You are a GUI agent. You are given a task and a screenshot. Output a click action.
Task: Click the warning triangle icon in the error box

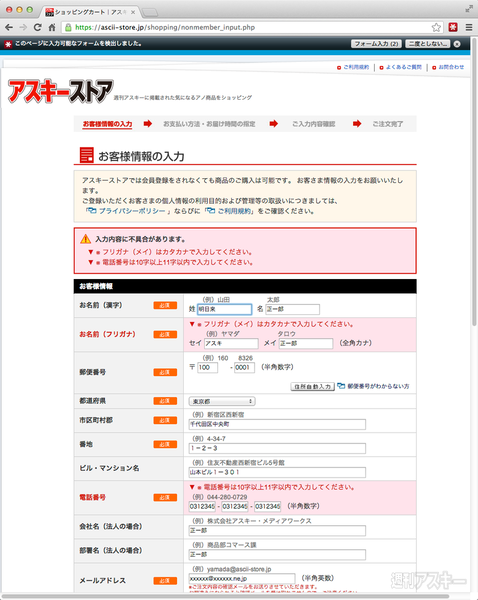85,239
